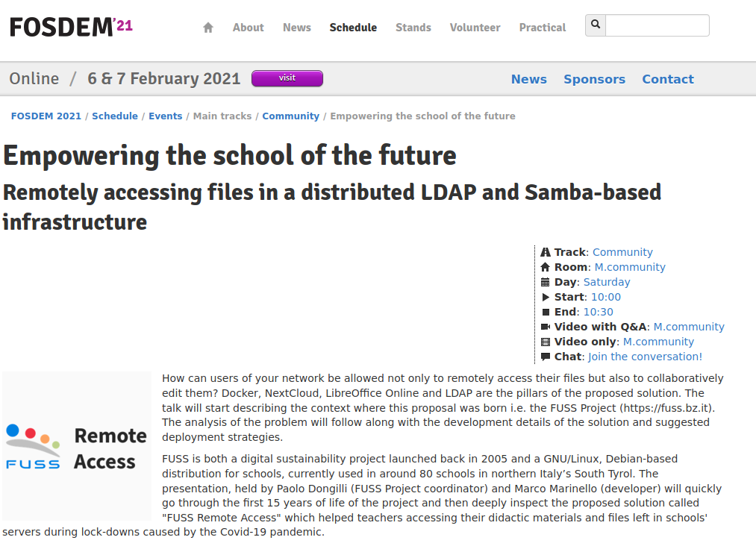Click the speech bubble icon beside Chat

[x=546, y=357]
